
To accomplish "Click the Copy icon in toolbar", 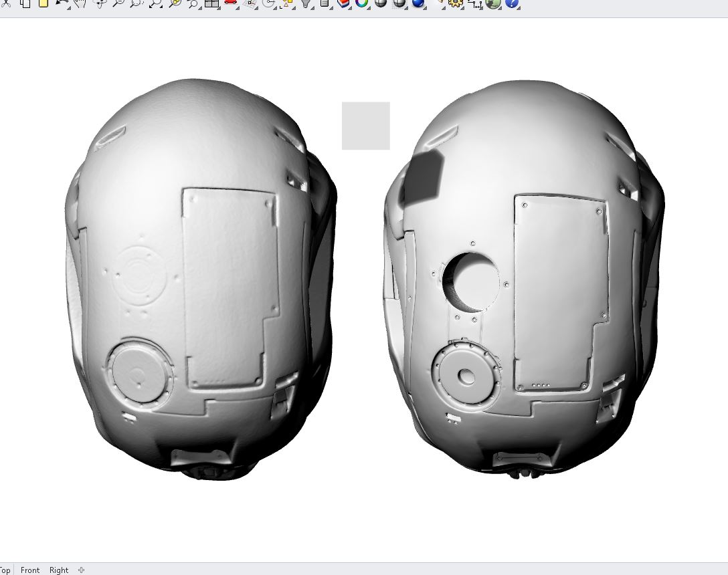I will click(x=25, y=3).
